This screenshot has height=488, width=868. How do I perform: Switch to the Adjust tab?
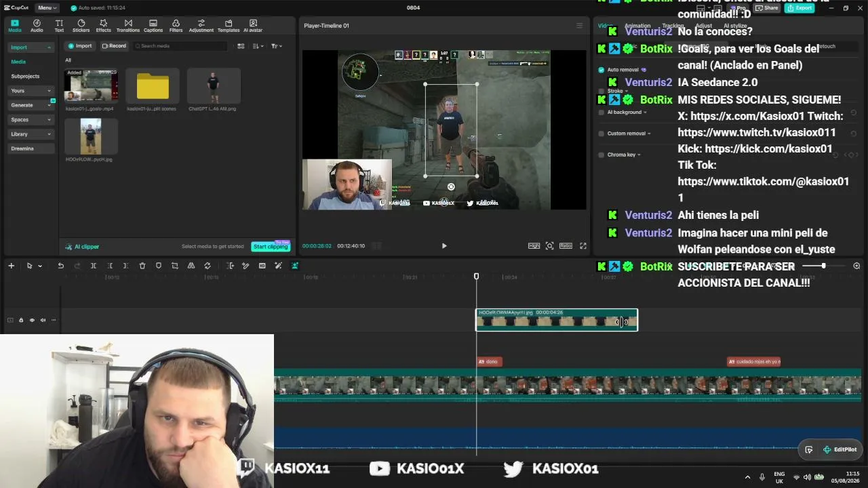[704, 26]
